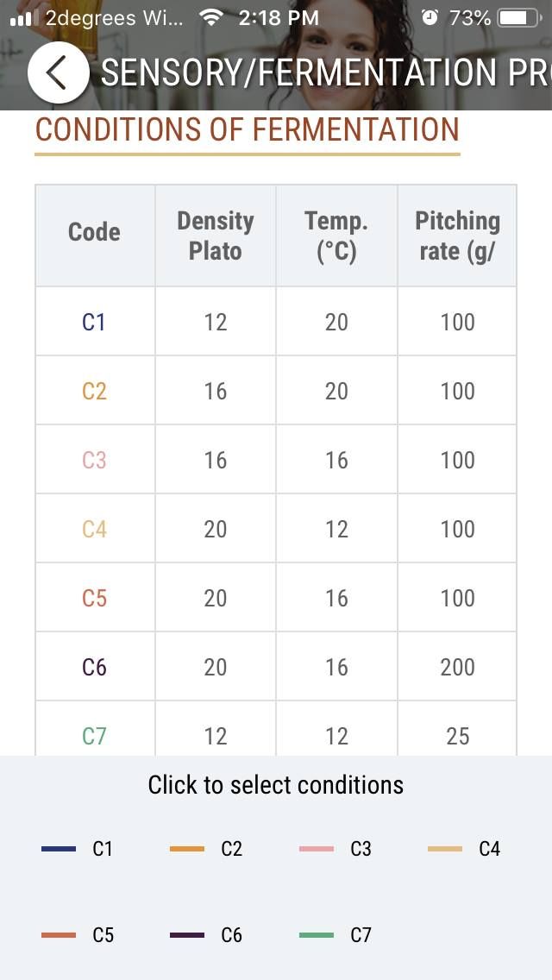Enable the C4 condition legend item
The image size is (552, 980).
[x=464, y=849]
